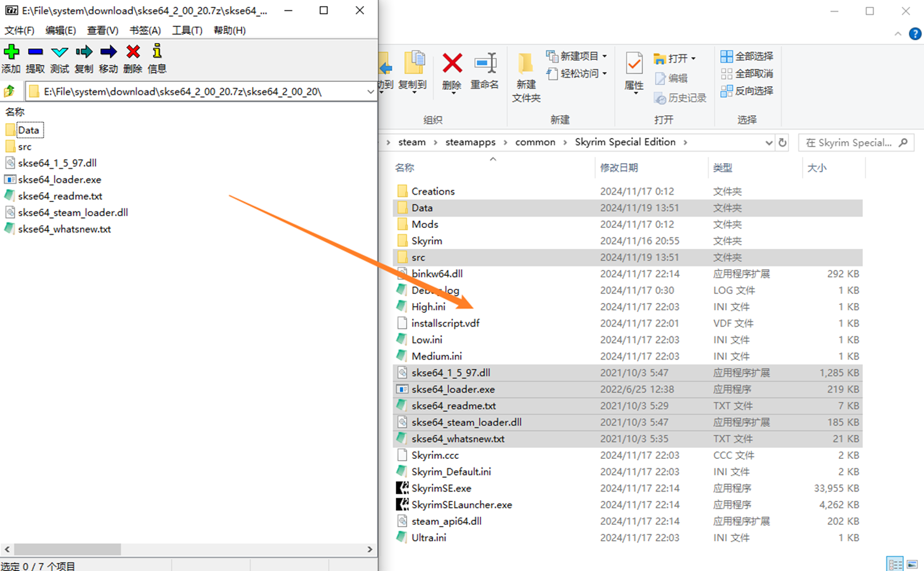The image size is (924, 571).
Task: Click the steam breadcrumb in Explorer
Action: [x=412, y=142]
